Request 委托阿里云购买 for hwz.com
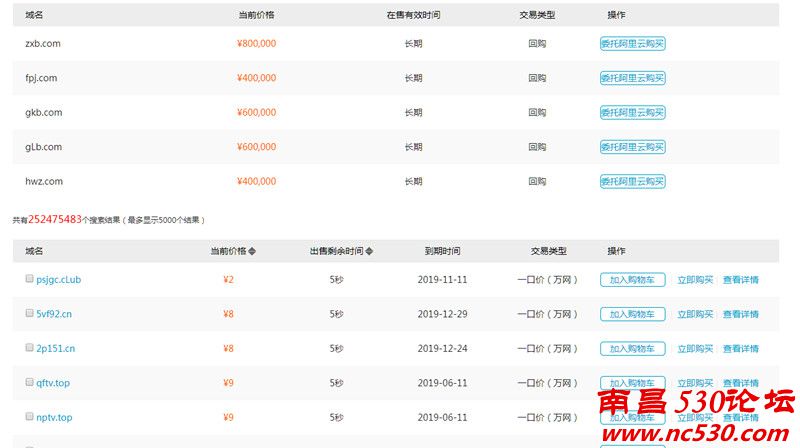This screenshot has width=800, height=448. pyautogui.click(x=632, y=182)
